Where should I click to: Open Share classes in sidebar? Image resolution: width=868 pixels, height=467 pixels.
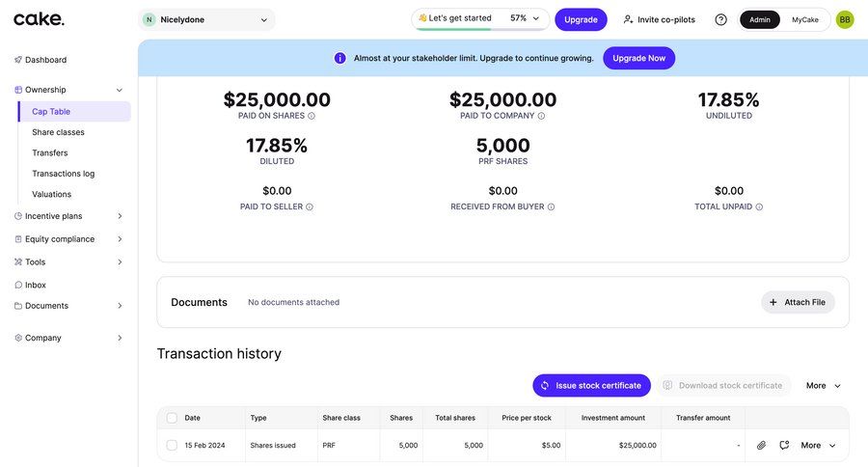pyautogui.click(x=58, y=132)
